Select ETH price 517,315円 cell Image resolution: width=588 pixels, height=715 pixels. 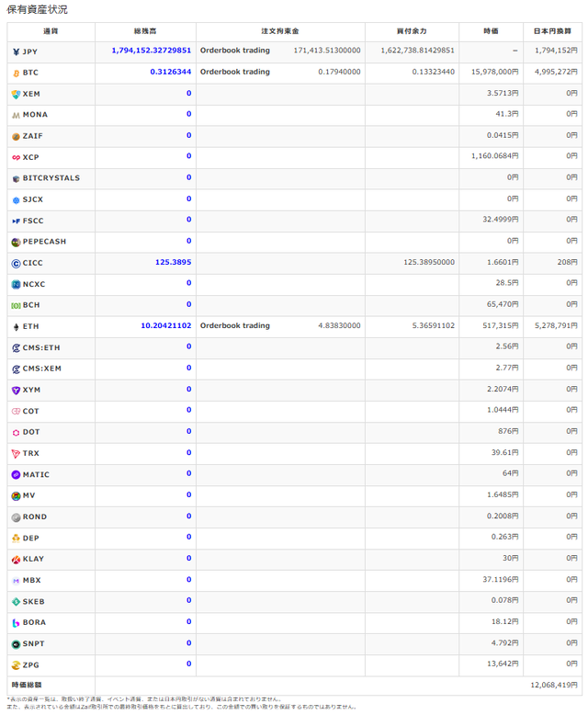[501, 325]
